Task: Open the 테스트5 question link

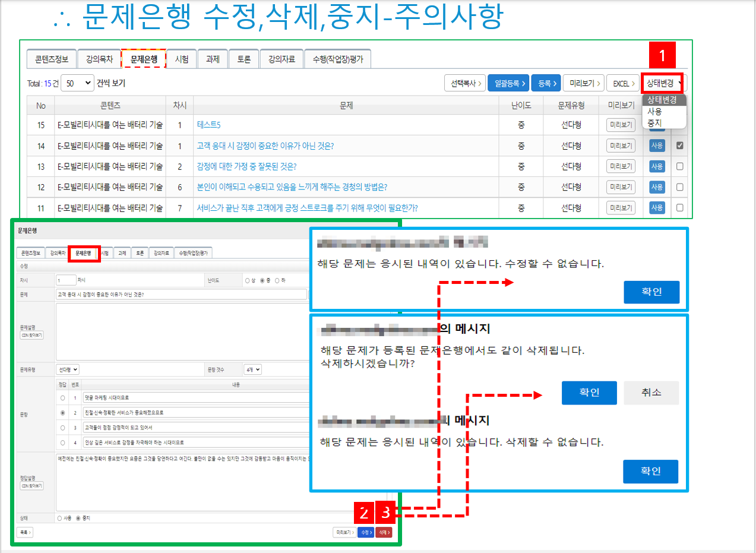Action: (208, 125)
